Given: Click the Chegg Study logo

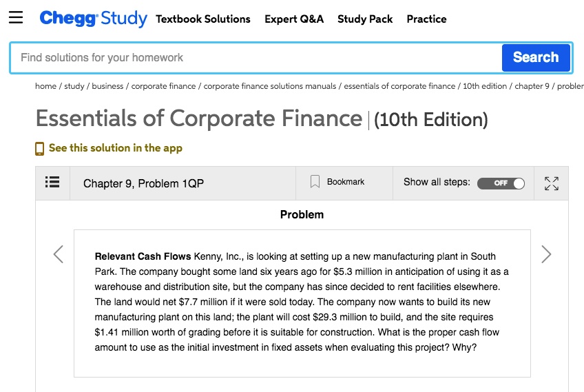Looking at the screenshot, I should coord(93,19).
